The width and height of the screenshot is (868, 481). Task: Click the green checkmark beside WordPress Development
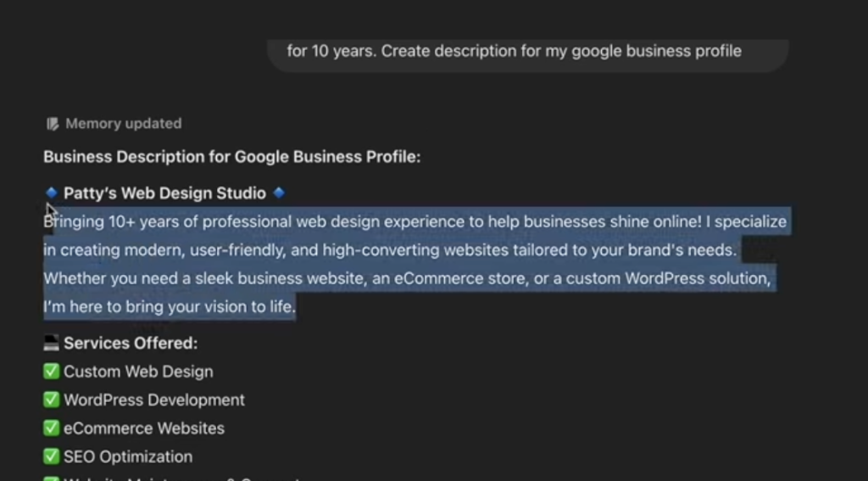click(52, 400)
